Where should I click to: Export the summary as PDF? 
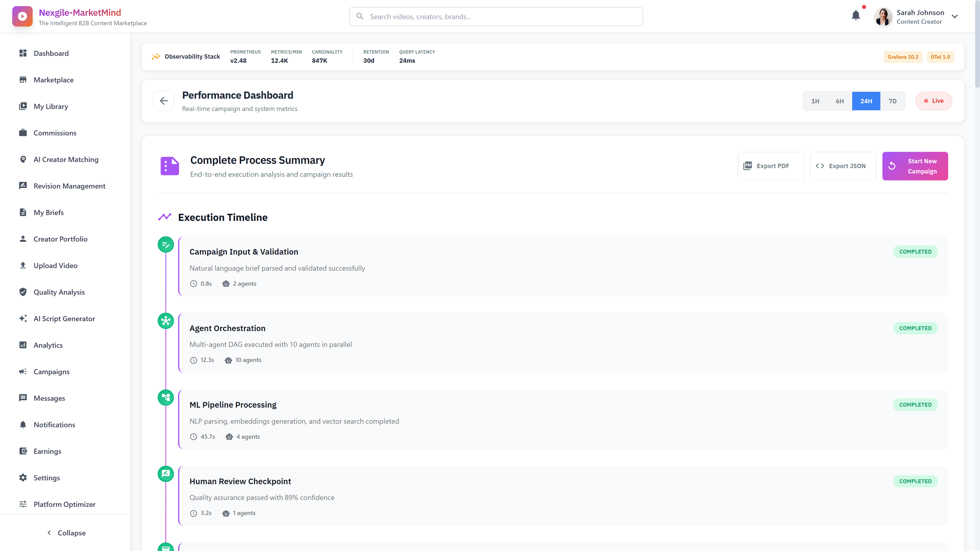pyautogui.click(x=771, y=166)
